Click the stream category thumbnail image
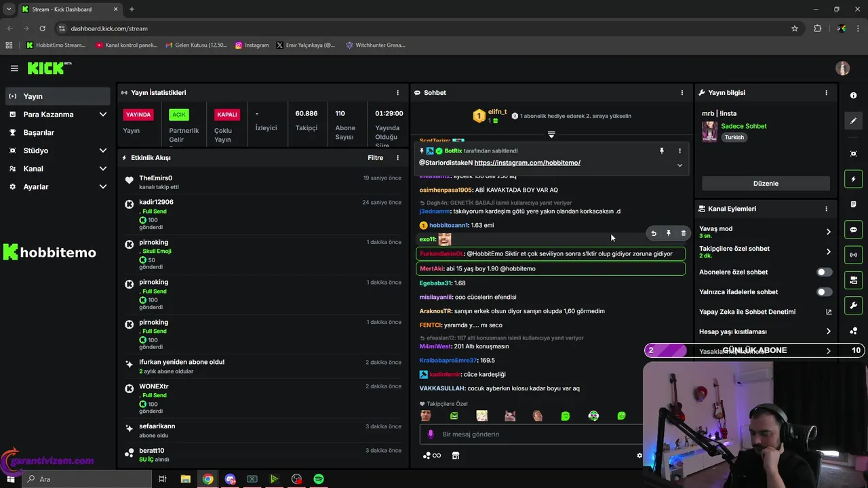This screenshot has width=868, height=488. [x=709, y=131]
